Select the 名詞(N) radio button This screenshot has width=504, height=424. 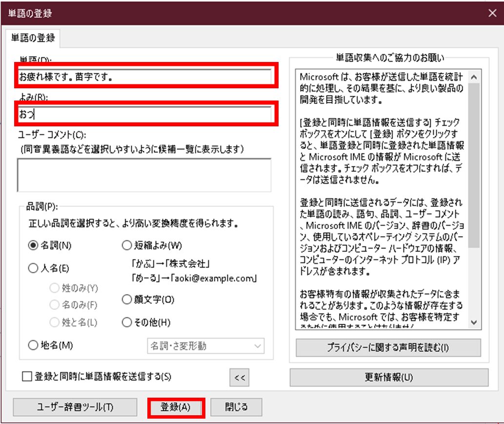pyautogui.click(x=34, y=245)
